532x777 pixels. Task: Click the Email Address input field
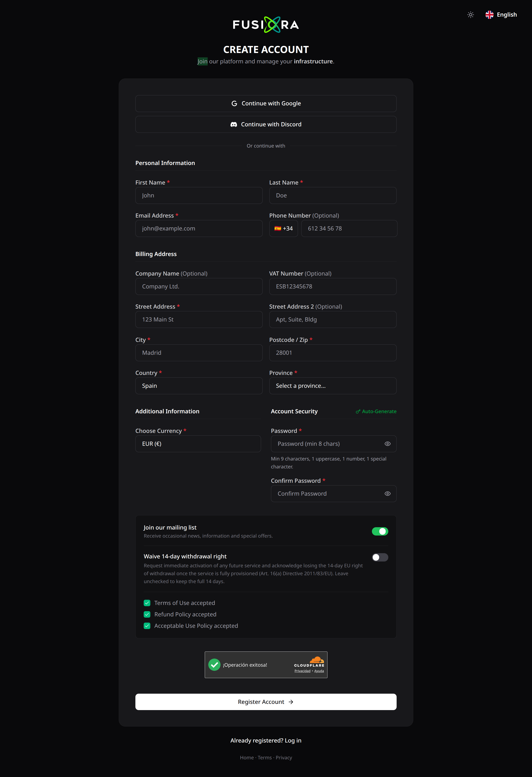click(x=199, y=228)
